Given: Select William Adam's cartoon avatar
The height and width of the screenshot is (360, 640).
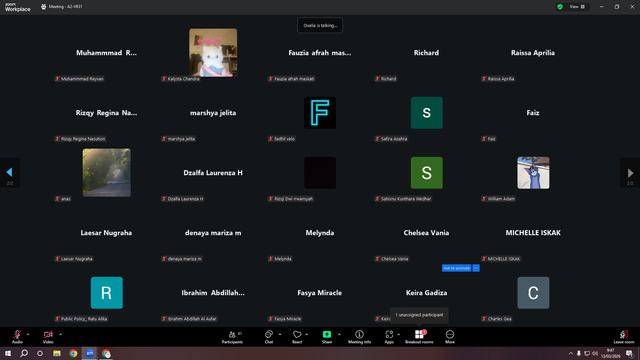Looking at the screenshot, I should 533,173.
